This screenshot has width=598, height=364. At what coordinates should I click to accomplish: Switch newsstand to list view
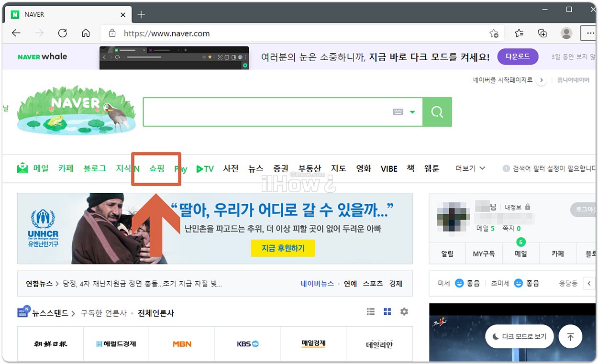[371, 311]
